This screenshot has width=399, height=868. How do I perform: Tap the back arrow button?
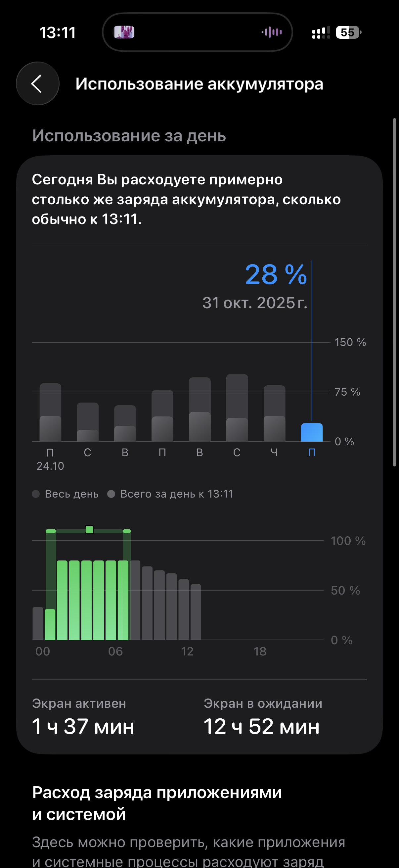click(x=37, y=83)
